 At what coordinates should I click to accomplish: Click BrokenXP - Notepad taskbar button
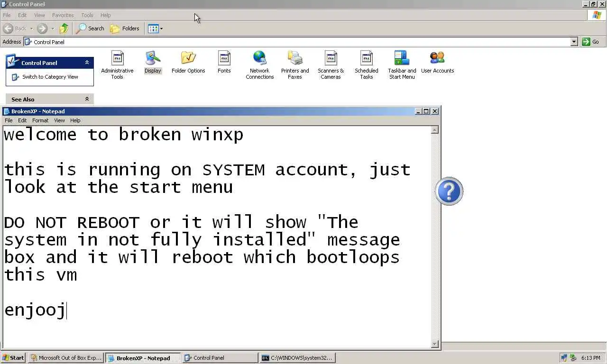pyautogui.click(x=143, y=358)
